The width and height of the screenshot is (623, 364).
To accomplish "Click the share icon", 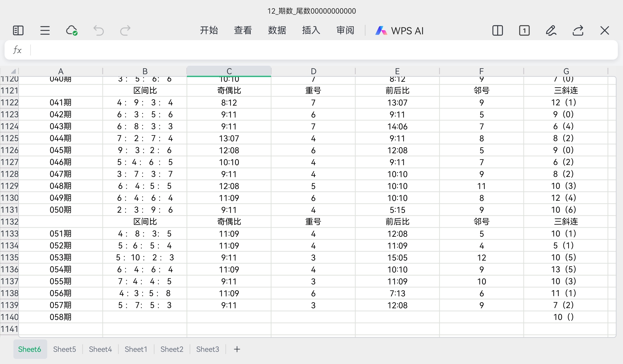I will 578,31.
